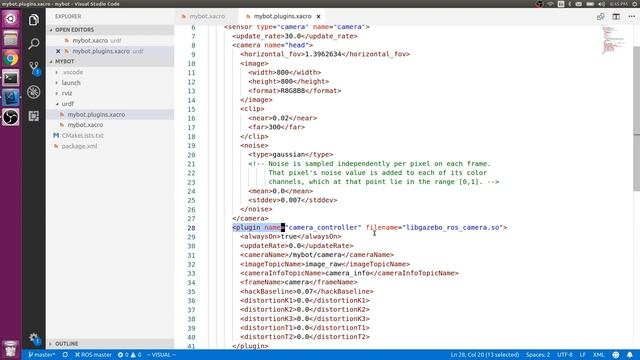
Task: Expand the rviz folder
Action: 110,93
